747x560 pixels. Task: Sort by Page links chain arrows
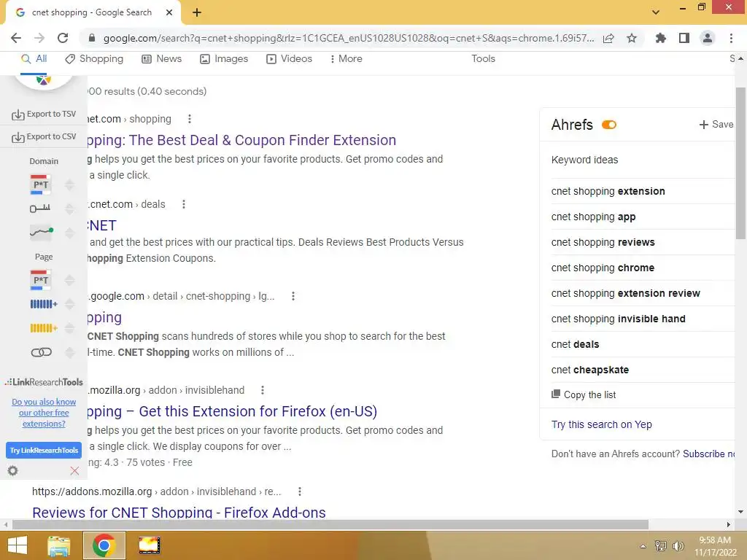69,352
